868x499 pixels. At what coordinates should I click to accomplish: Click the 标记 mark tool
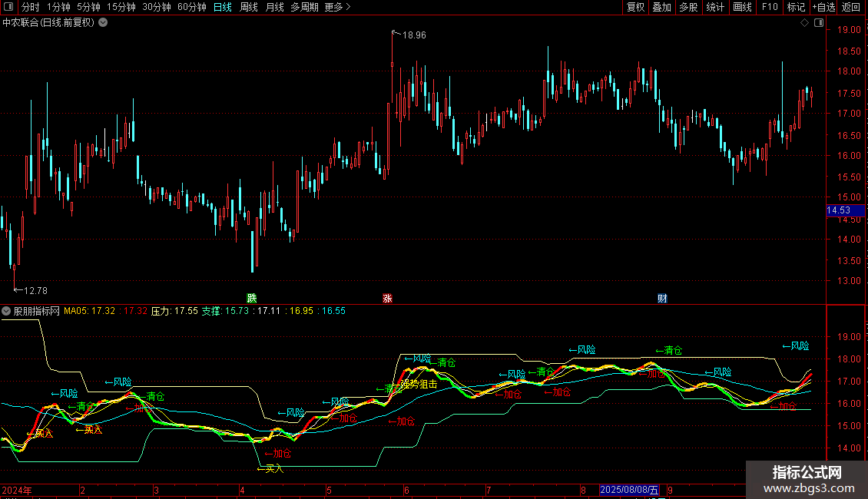point(796,8)
